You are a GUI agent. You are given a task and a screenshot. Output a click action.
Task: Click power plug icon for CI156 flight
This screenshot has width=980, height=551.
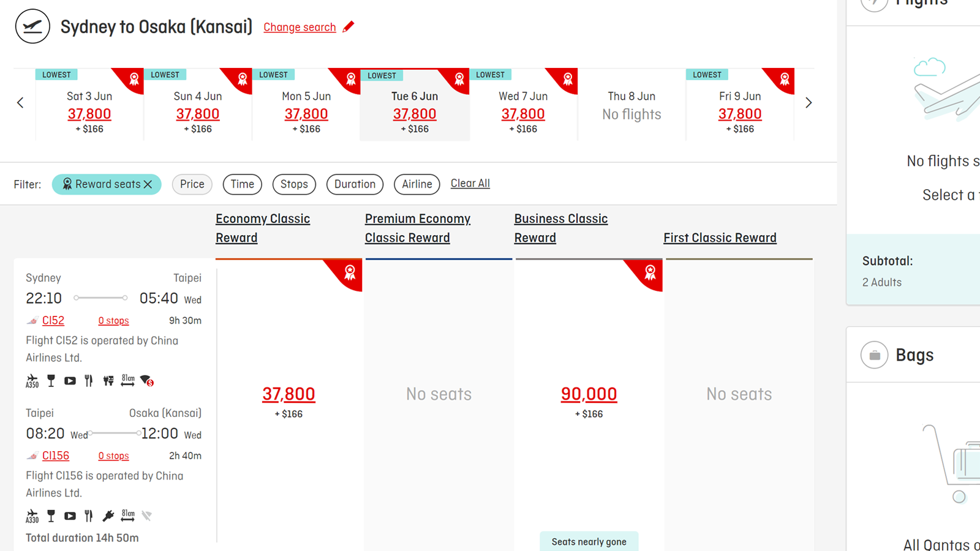[x=108, y=516]
